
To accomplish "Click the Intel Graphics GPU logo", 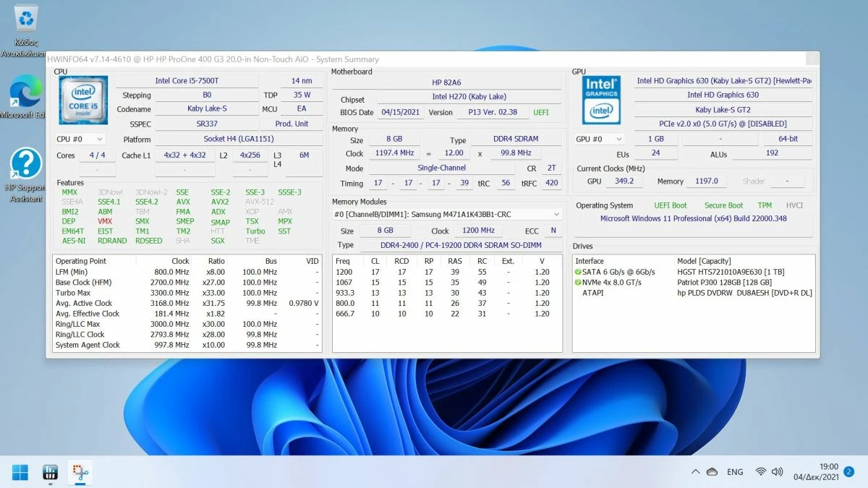I will click(x=601, y=100).
